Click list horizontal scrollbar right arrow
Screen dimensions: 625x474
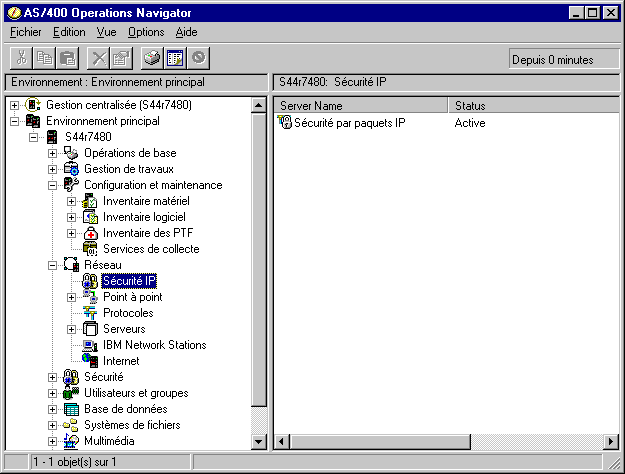[x=611, y=442]
